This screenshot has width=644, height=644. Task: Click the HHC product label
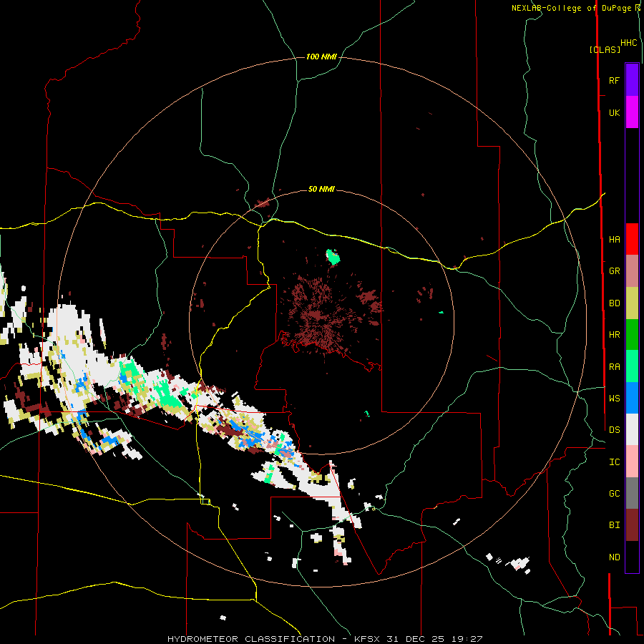[629, 43]
